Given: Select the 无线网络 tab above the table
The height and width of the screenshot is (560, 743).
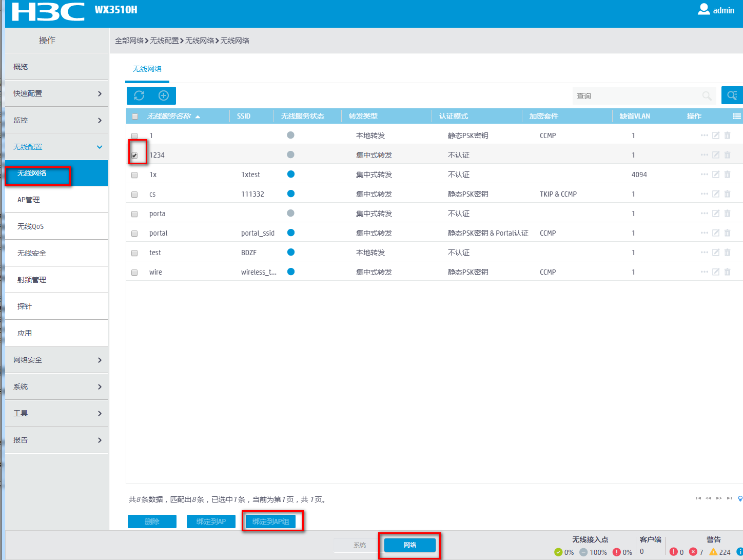Looking at the screenshot, I should coord(147,69).
